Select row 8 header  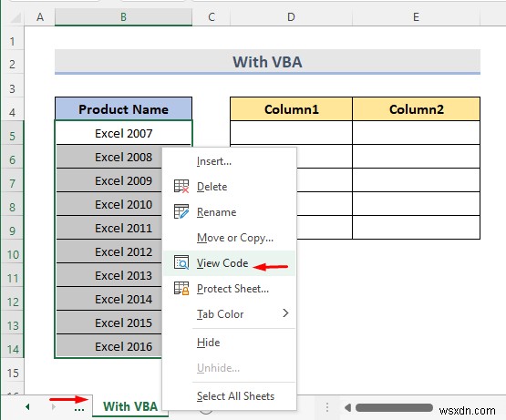coord(12,203)
